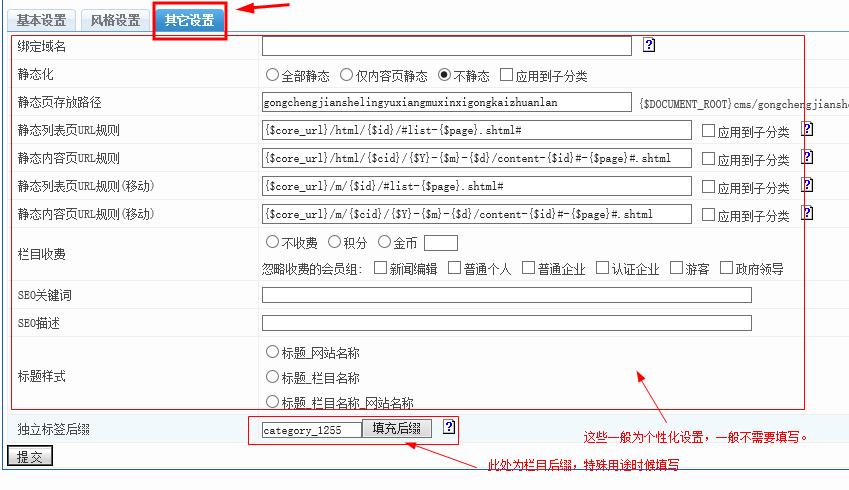Check 应用到子分类 in the 静态化 row
The height and width of the screenshot is (490, 849).
point(506,75)
